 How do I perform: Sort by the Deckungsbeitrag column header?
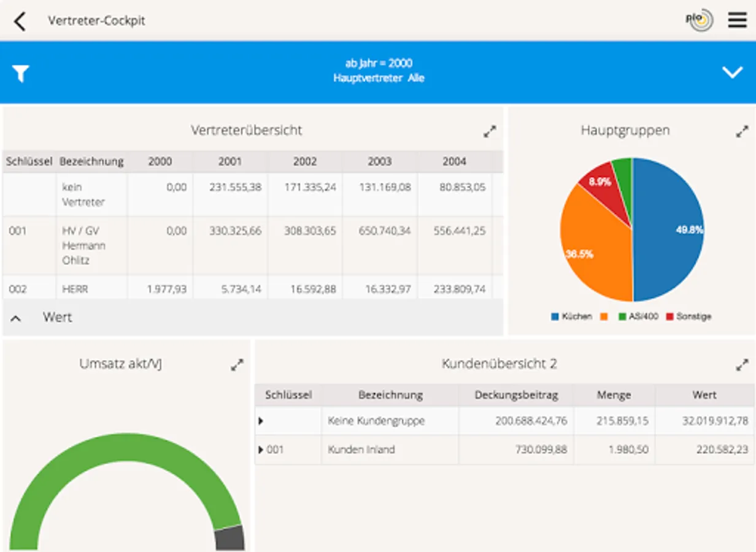tap(519, 395)
